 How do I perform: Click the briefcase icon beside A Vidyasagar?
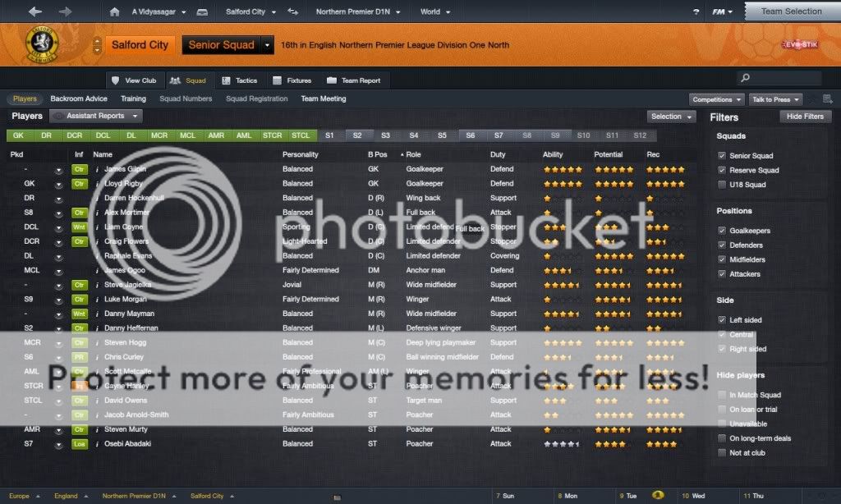[202, 11]
